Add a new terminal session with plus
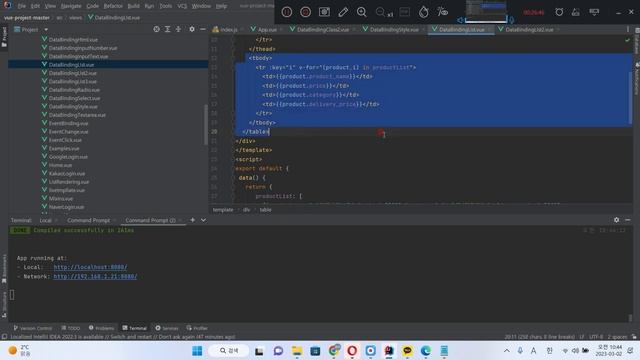This screenshot has height=360, width=640. 192,220
